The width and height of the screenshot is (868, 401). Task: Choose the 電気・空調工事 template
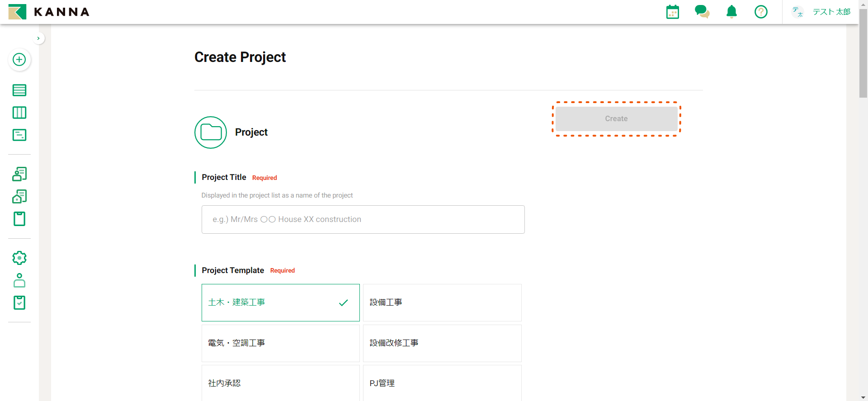pyautogui.click(x=280, y=343)
